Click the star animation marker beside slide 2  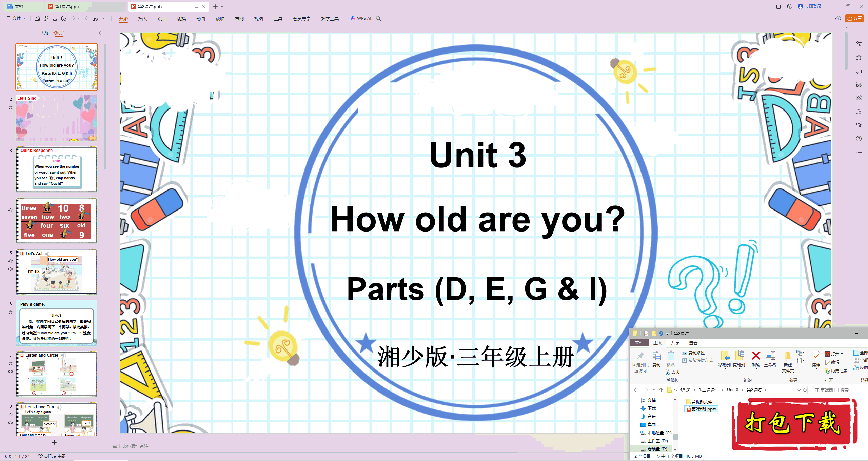[11, 107]
